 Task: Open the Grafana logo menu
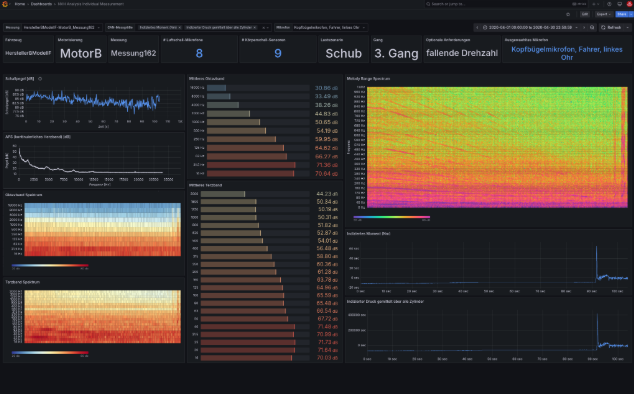pos(5,4)
